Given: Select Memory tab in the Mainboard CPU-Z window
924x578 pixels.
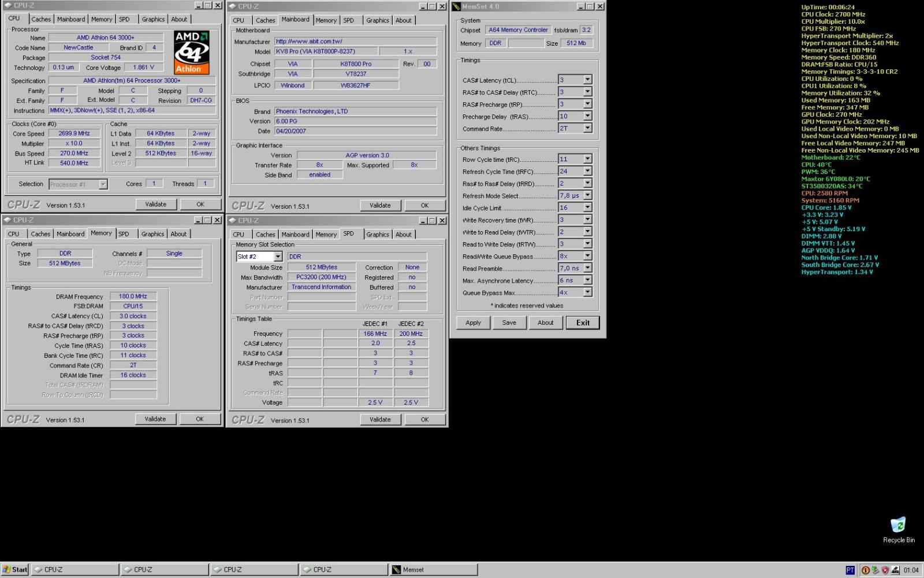Looking at the screenshot, I should (x=326, y=20).
